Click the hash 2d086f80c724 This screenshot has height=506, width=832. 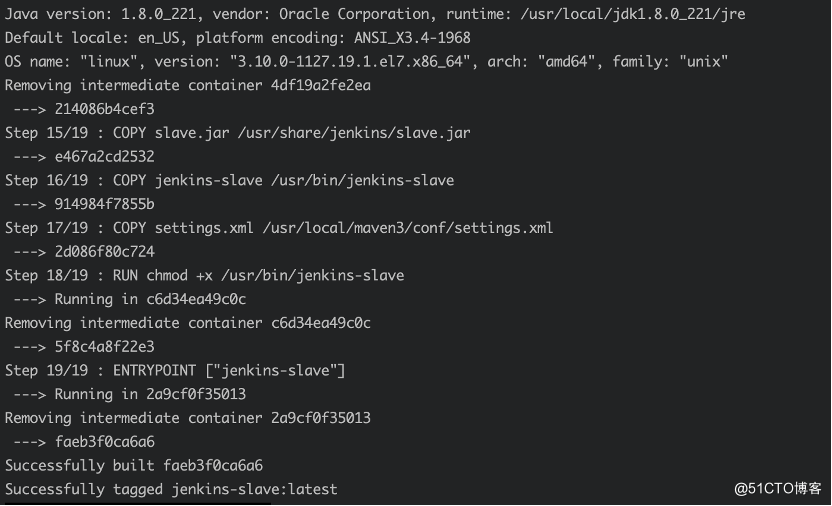tap(105, 252)
